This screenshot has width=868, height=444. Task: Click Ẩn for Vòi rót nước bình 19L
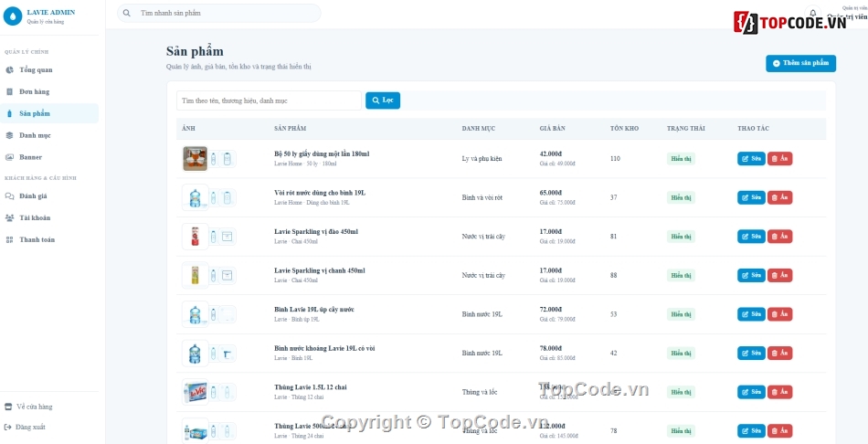[779, 197]
